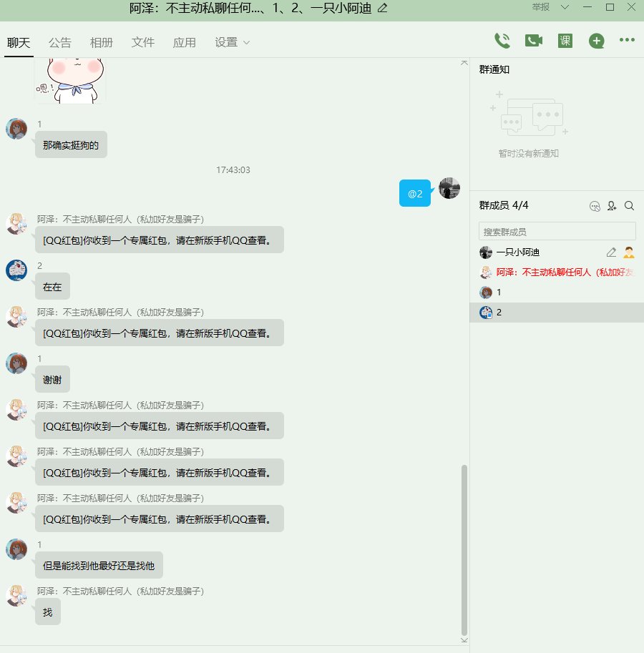
Task: Select member 1 in member list
Action: (557, 293)
